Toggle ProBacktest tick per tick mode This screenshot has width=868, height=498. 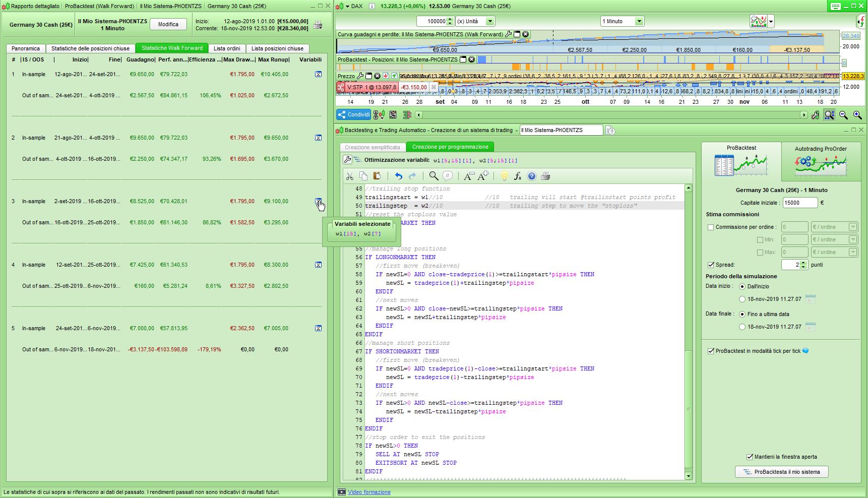coord(711,351)
